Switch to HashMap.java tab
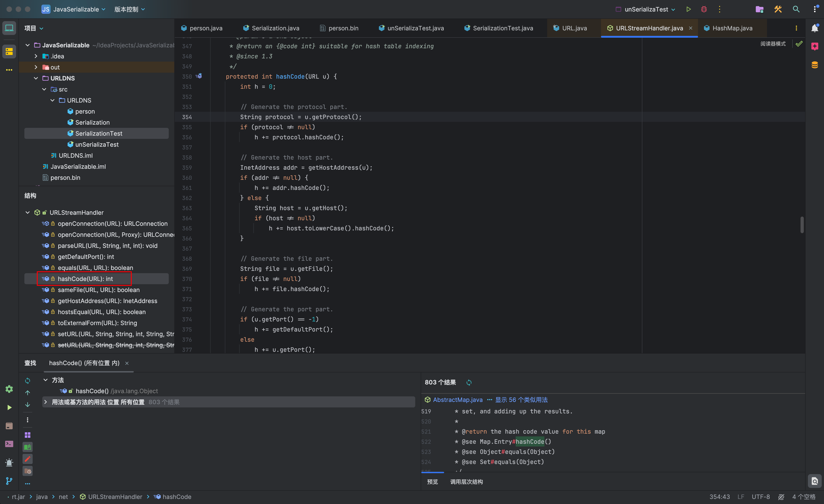 tap(728, 28)
